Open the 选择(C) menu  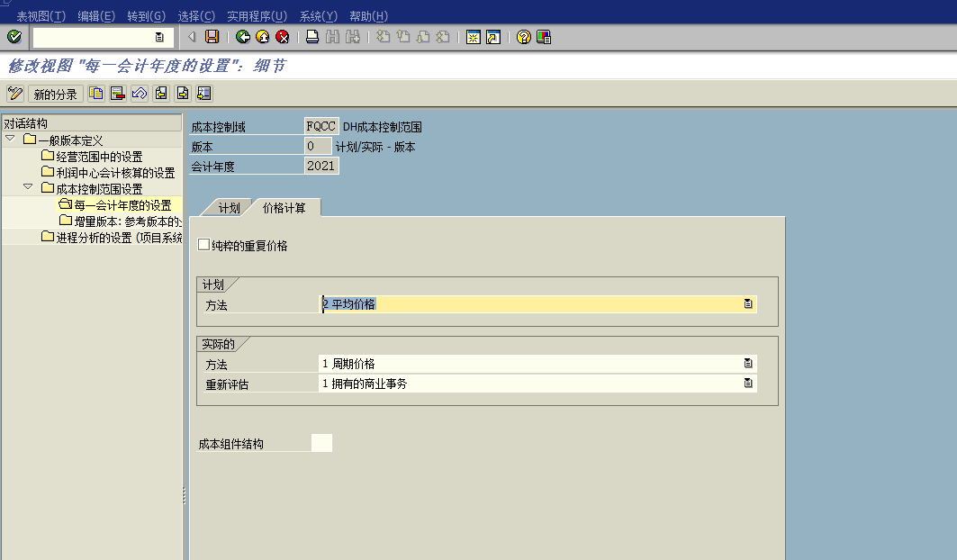tap(196, 16)
